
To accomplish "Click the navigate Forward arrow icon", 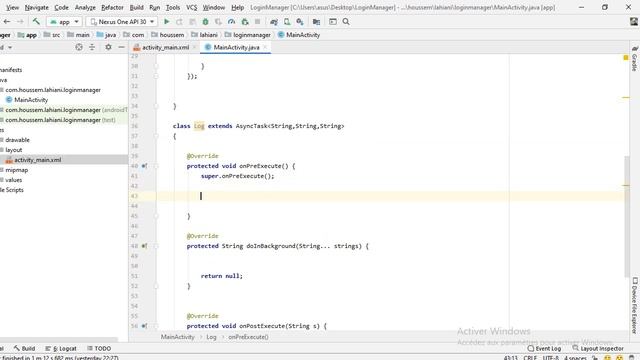I will [x=20, y=22].
